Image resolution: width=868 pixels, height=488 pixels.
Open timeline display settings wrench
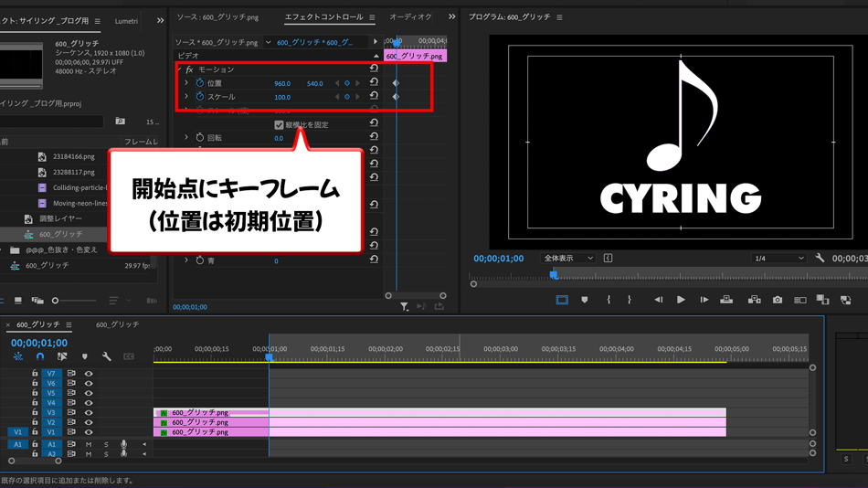click(x=107, y=356)
